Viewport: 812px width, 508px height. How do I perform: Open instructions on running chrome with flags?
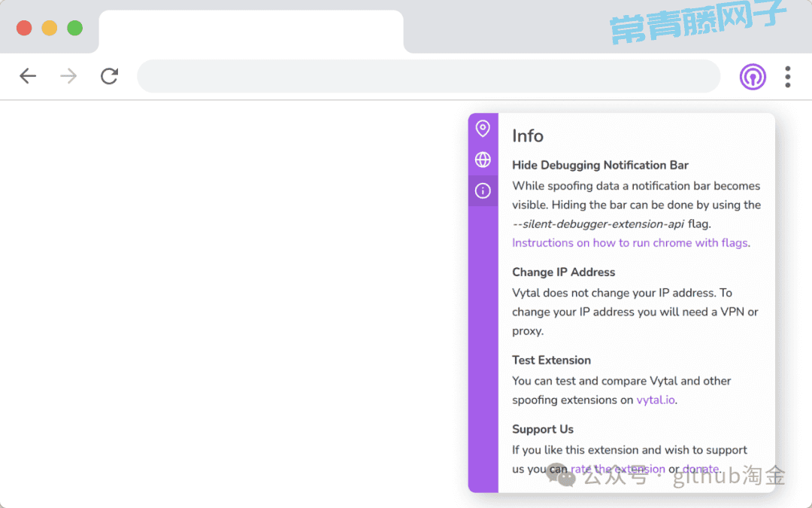[630, 242]
